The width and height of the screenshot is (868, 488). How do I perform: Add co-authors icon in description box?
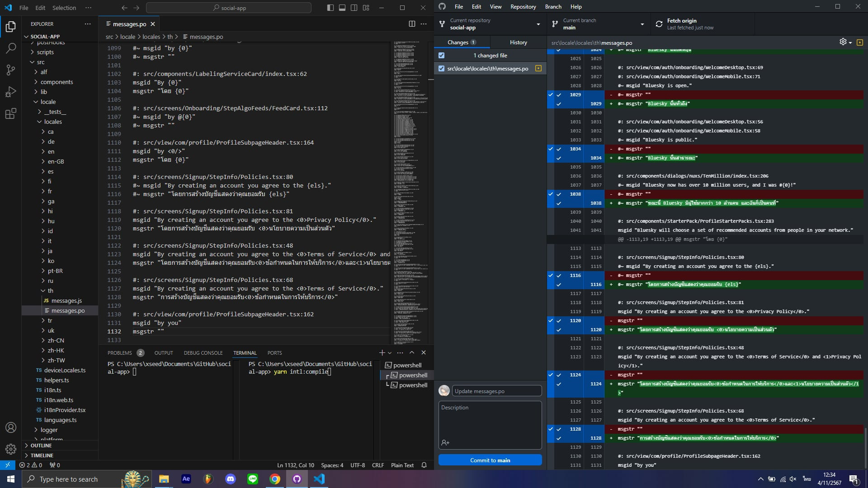pos(445,443)
